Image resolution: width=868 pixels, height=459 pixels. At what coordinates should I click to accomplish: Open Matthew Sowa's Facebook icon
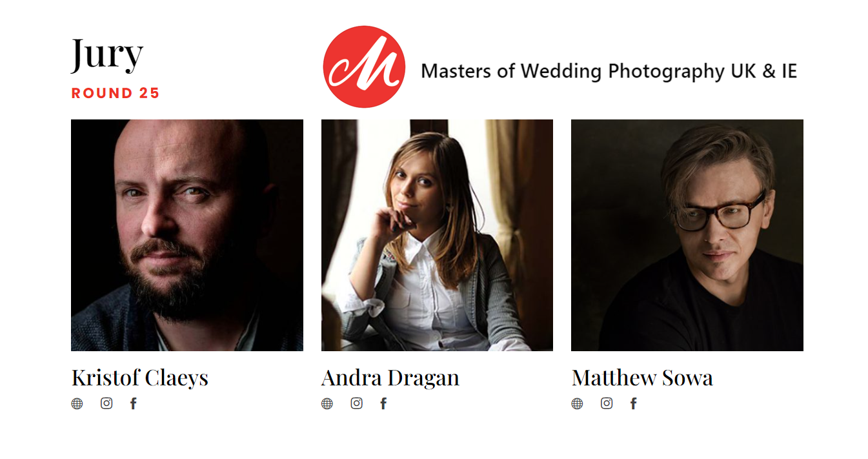(x=633, y=403)
